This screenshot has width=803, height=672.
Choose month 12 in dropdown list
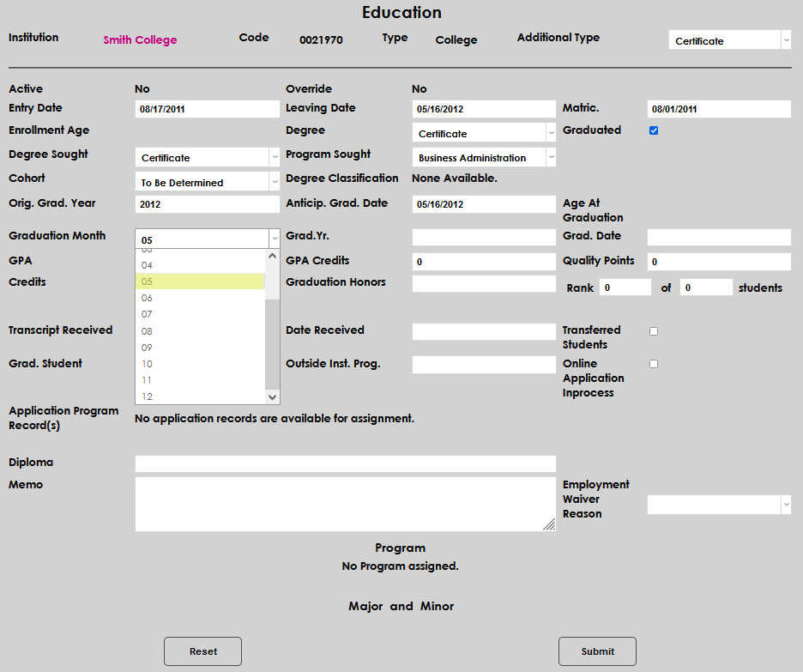[200, 397]
